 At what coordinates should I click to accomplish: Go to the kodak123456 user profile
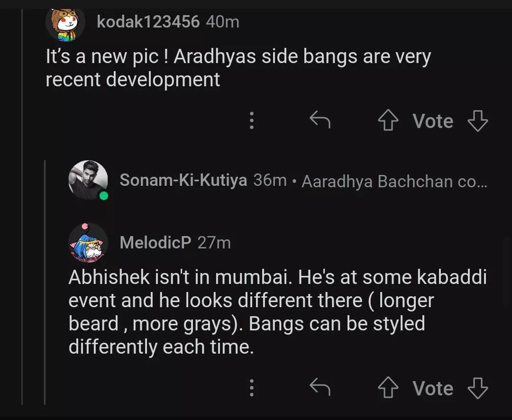148,22
